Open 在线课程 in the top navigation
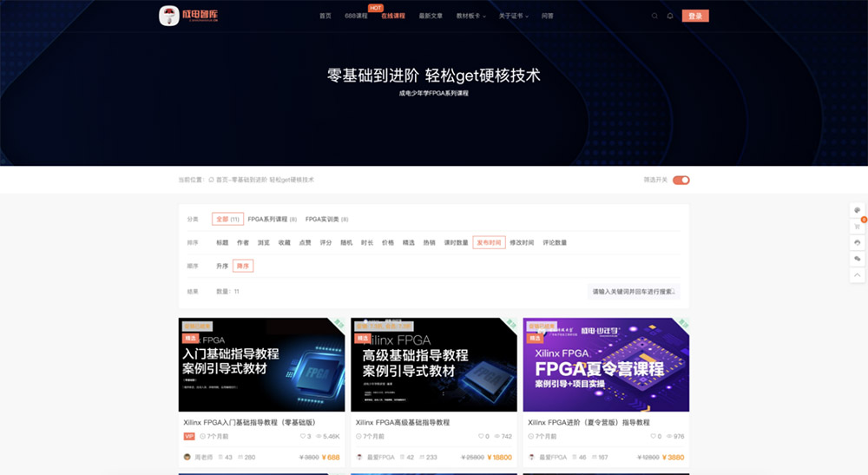 [x=393, y=16]
